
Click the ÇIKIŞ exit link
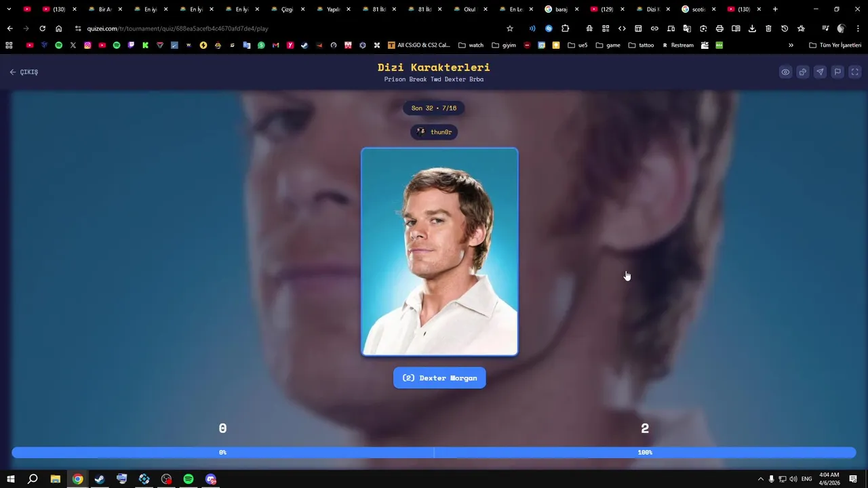coord(24,72)
